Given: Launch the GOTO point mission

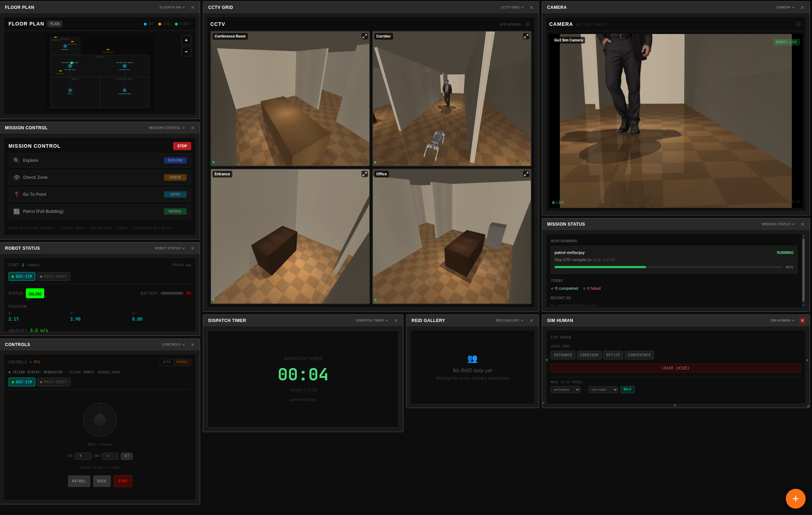Looking at the screenshot, I should coord(175,194).
